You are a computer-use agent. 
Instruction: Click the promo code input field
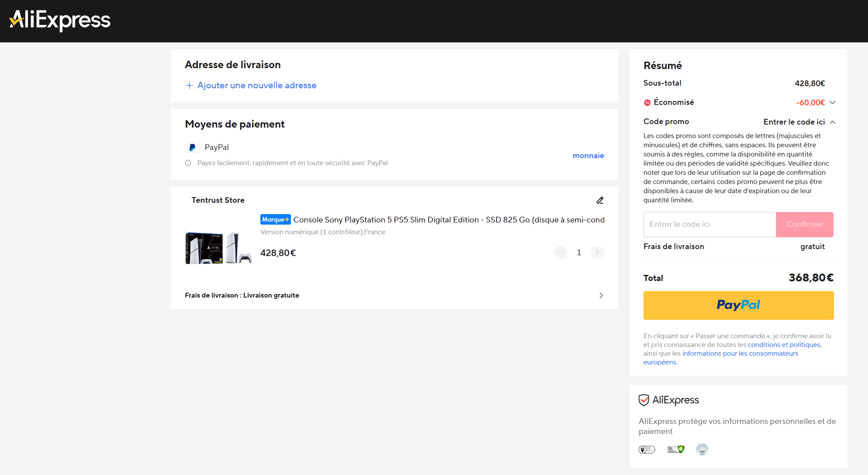tap(709, 224)
